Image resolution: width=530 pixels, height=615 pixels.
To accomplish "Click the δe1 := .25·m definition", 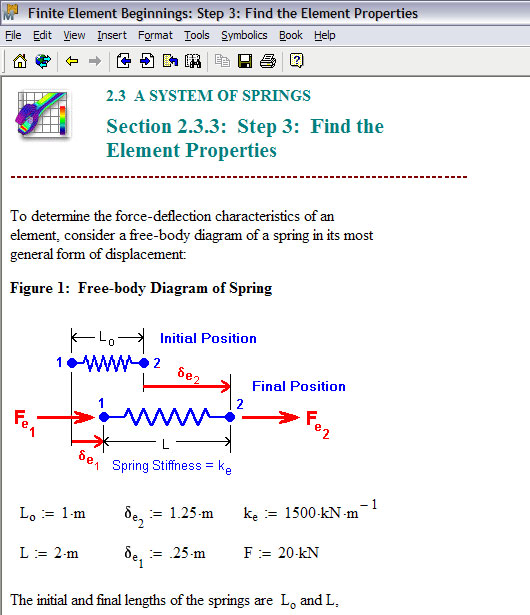I will [165, 556].
